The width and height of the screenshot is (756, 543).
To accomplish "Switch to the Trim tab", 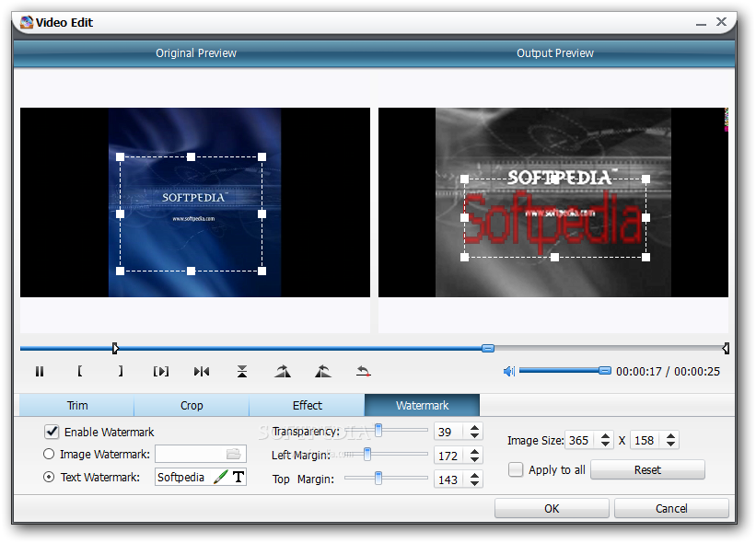I will tap(77, 405).
